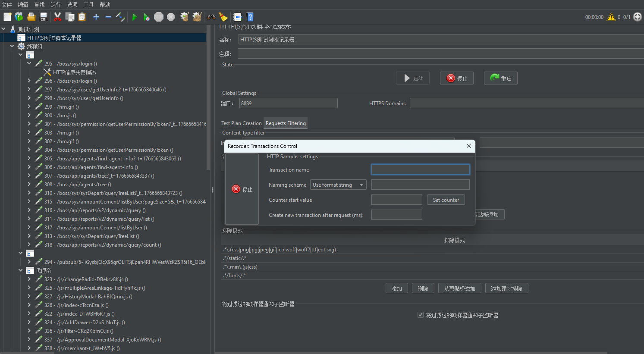
Task: Click the Open file folder icon
Action: [31, 17]
